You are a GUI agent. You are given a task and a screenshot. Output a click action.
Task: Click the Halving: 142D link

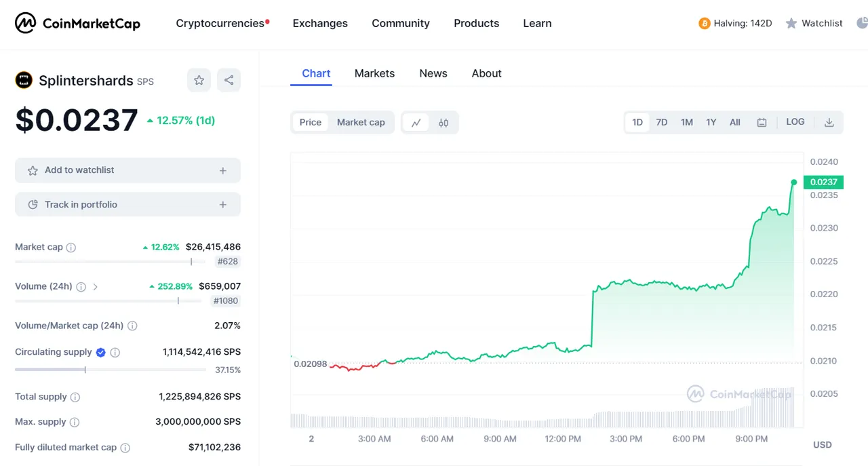[x=743, y=23]
